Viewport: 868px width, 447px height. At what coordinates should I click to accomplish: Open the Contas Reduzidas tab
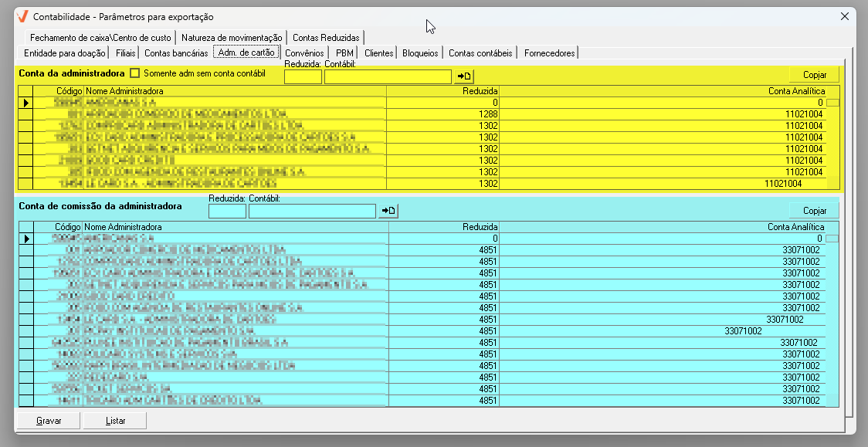(326, 38)
